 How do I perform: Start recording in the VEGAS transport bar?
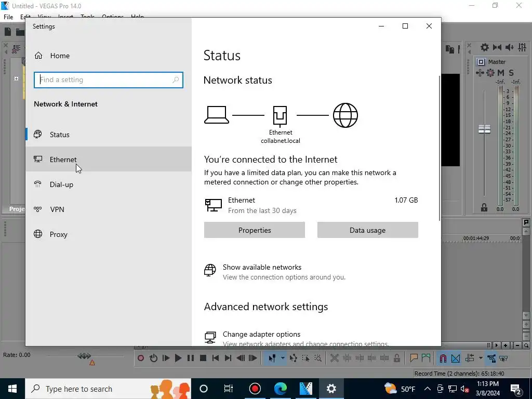tap(141, 358)
